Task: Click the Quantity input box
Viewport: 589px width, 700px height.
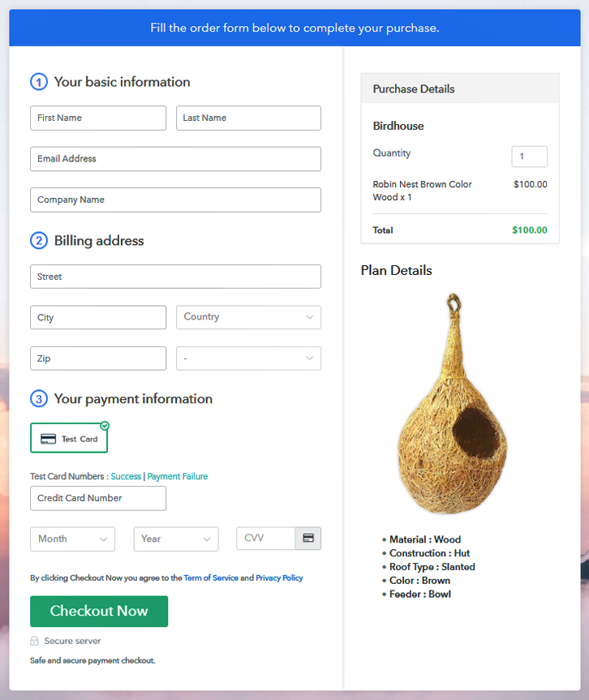Action: tap(529, 157)
